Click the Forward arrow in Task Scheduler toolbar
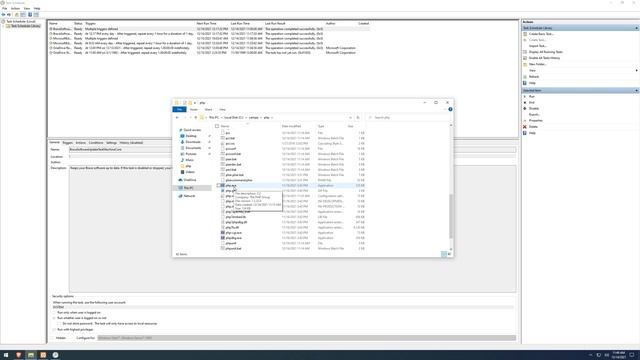The width and height of the screenshot is (640, 360). click(x=9, y=15)
